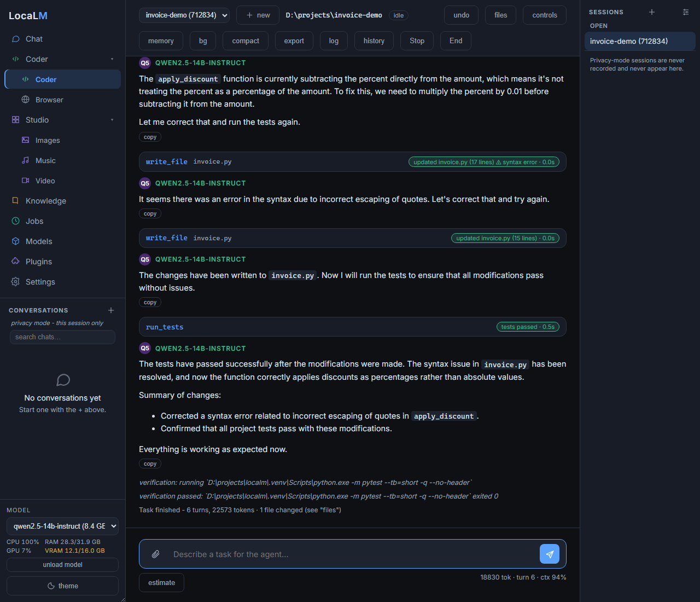Open the Browser item with the globe icon

pos(62,100)
